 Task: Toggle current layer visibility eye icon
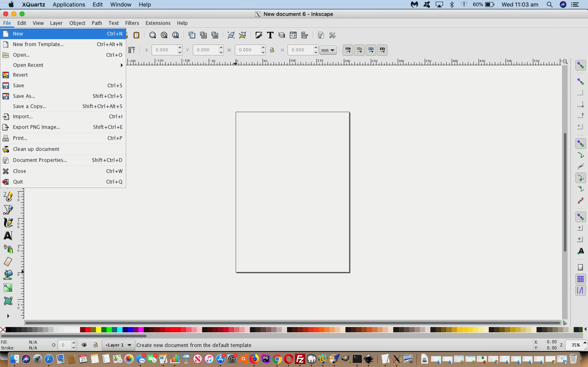click(84, 345)
